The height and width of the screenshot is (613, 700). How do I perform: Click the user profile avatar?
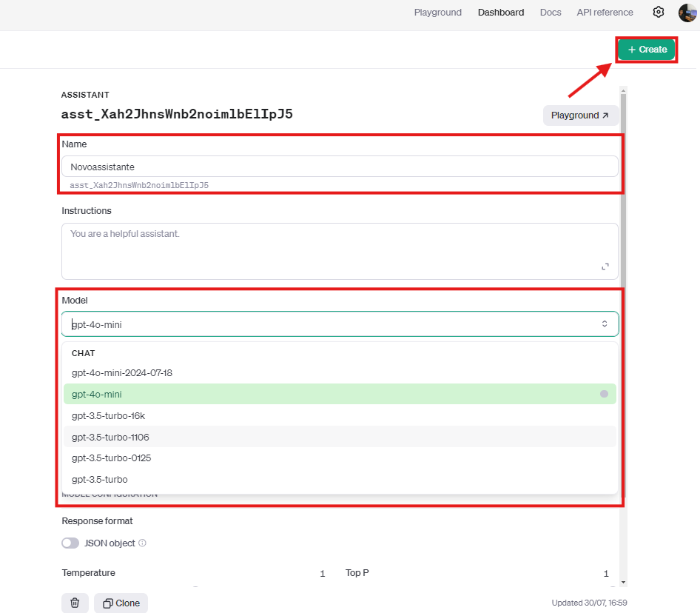(687, 13)
